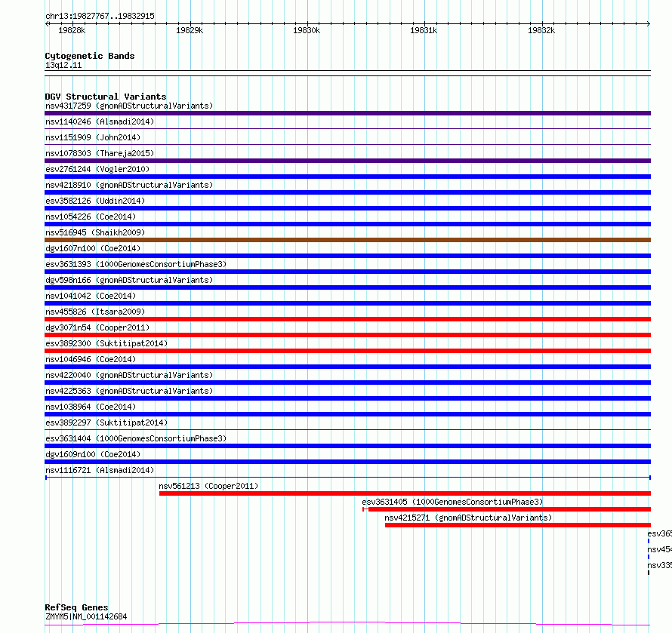
Task: Click the red bar under esv3631405
Action: 507,509
